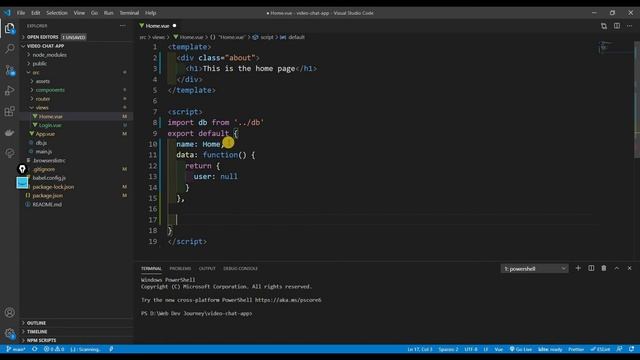
Task: Click the Explorer more actions ellipsis
Action: click(x=123, y=26)
